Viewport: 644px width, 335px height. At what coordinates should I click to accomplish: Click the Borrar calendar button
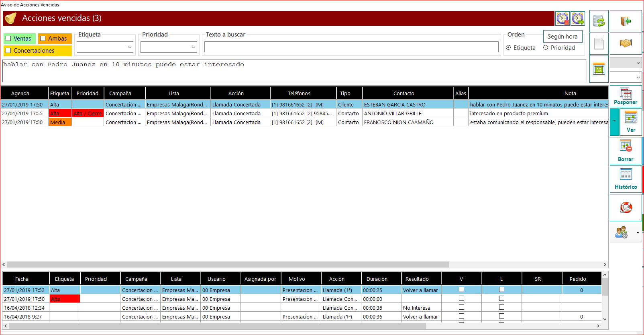626,150
